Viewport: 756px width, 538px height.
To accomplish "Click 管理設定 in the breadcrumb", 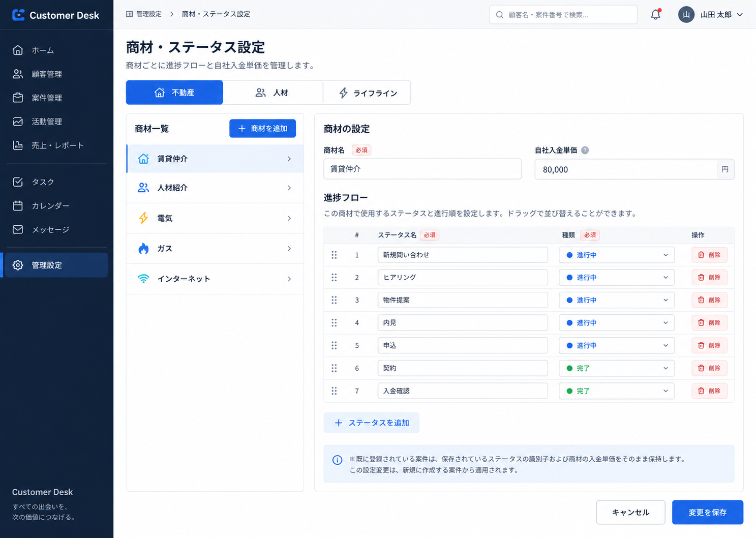I will [x=148, y=14].
